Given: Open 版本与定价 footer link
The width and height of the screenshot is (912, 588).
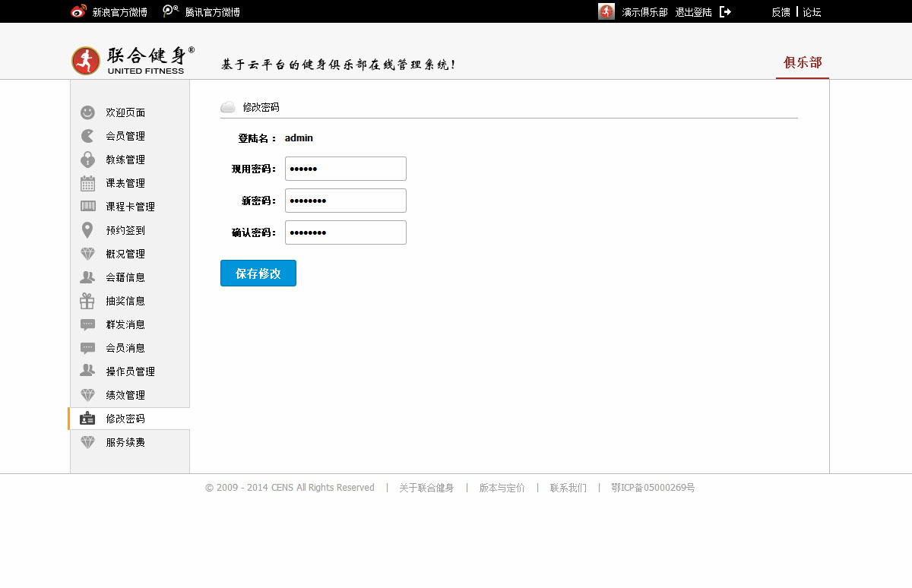Looking at the screenshot, I should coord(502,488).
